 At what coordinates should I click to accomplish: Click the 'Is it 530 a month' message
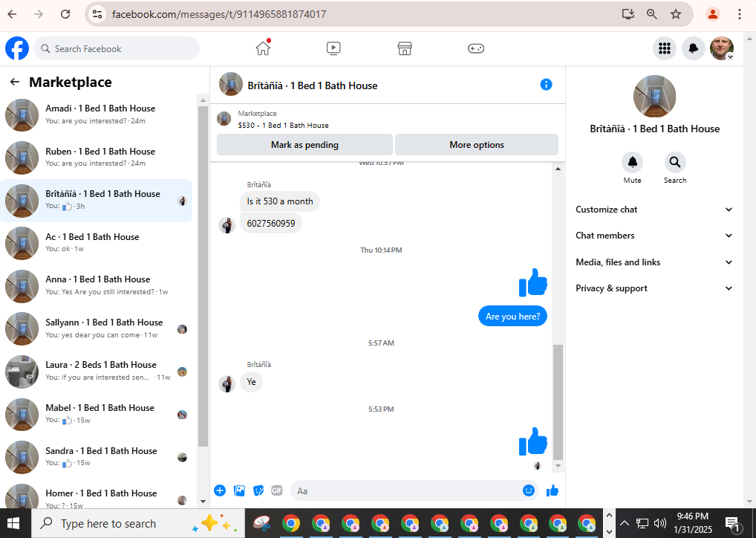pos(280,201)
